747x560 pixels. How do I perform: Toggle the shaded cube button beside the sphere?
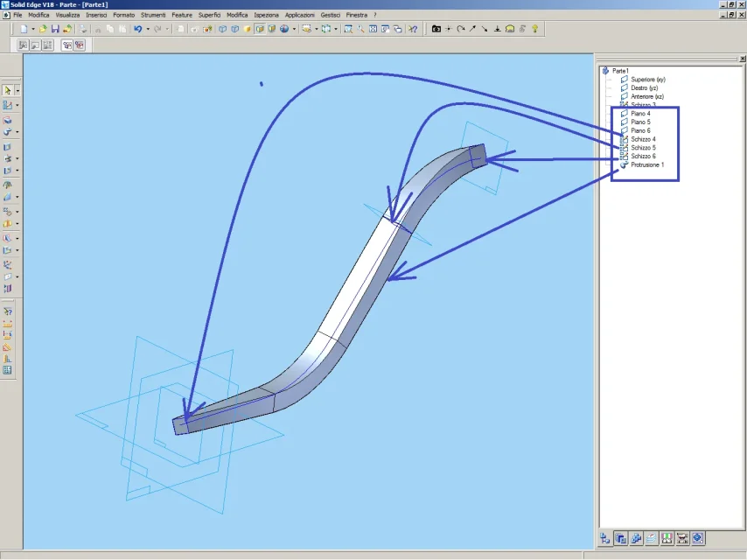click(x=272, y=29)
